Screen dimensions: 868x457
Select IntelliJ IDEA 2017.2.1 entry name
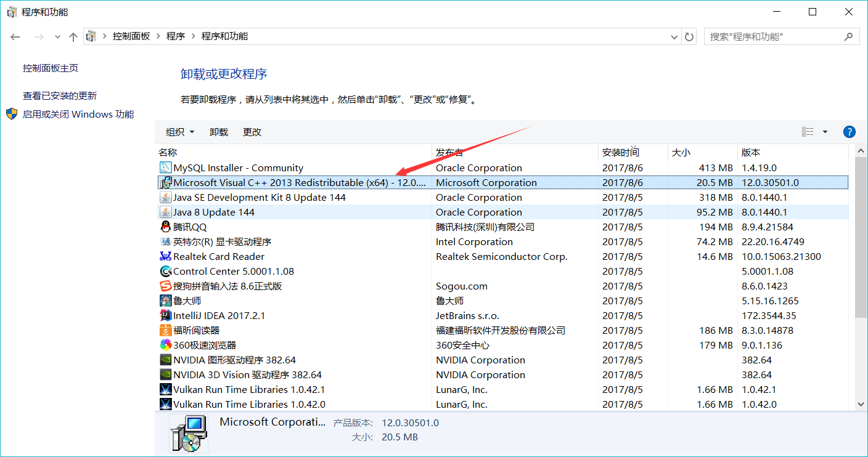pyautogui.click(x=219, y=315)
